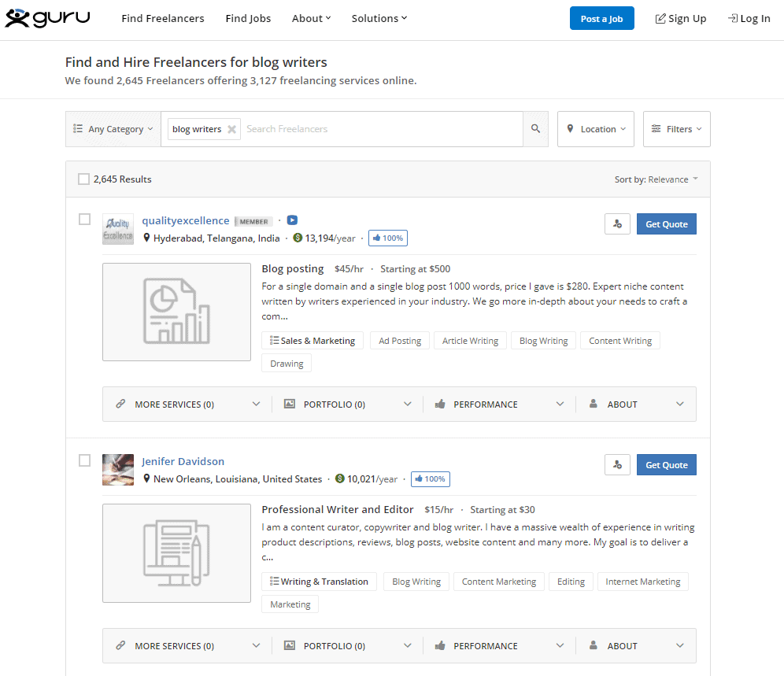Screen dimensions: 784x676
Task: Open Blog posting service thumbnail
Action: coord(176,312)
